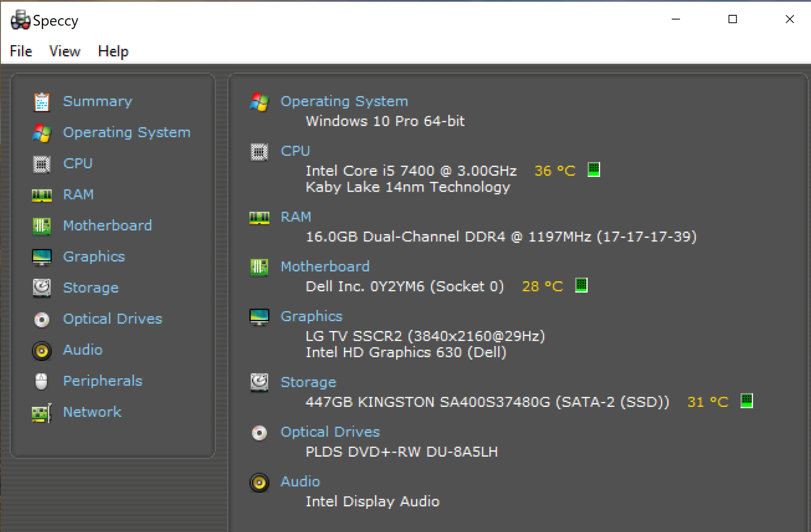This screenshot has width=811, height=532.
Task: Select CPU label in the sidebar
Action: [78, 164]
